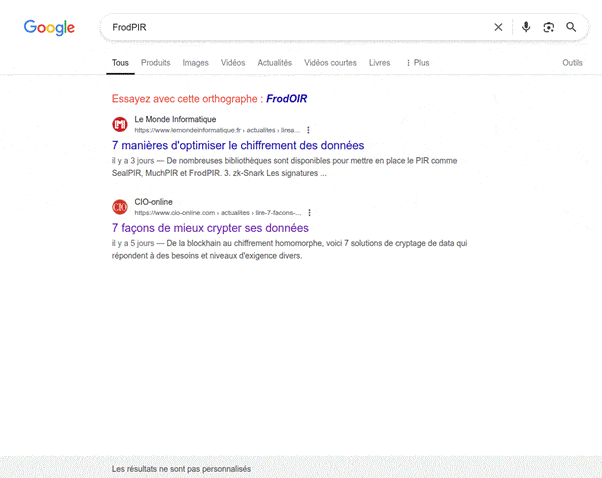Viewport: 602px width, 478px height.
Task: Open the Produits tab
Action: click(x=155, y=63)
